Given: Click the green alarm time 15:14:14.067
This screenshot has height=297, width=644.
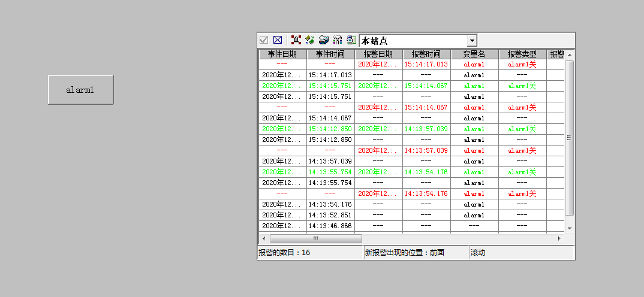Looking at the screenshot, I should [426, 86].
